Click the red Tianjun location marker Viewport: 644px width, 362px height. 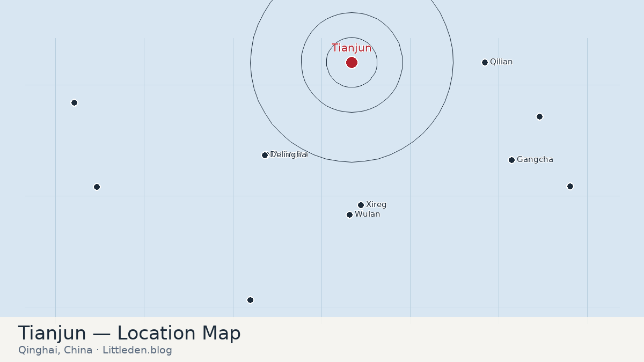point(352,63)
